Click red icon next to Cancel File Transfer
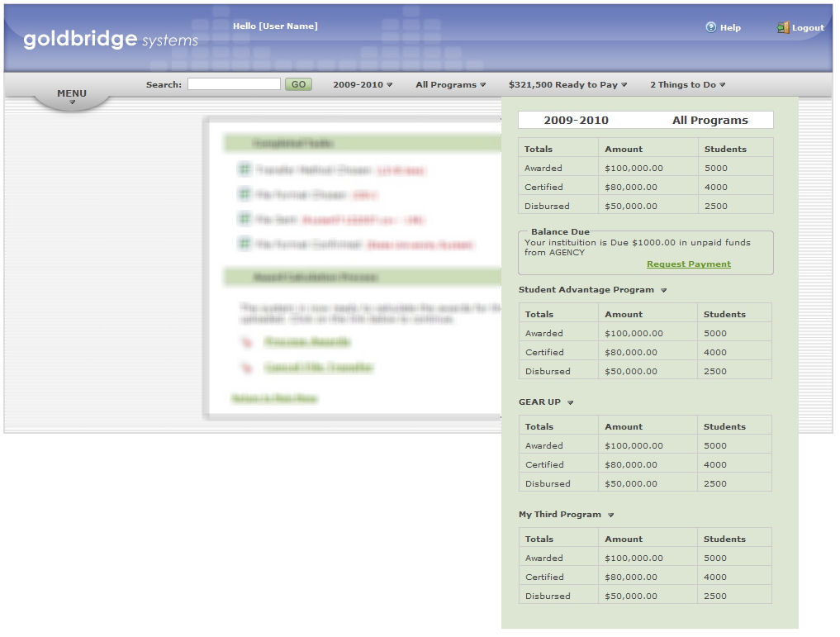This screenshot has width=840, height=637. coord(245,368)
